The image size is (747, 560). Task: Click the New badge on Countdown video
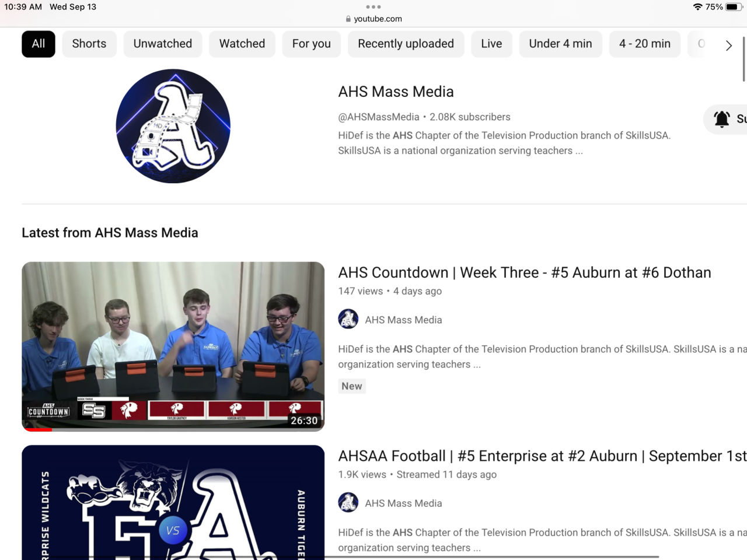352,386
